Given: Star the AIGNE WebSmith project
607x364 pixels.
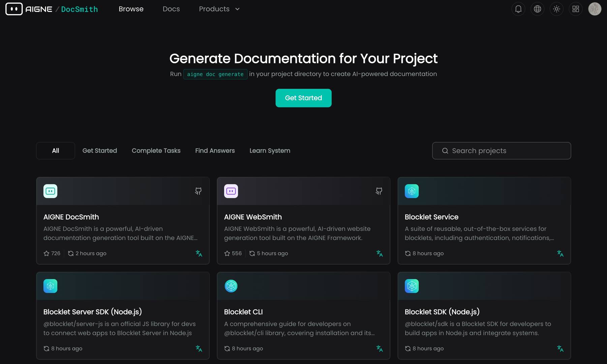Looking at the screenshot, I should point(227,253).
